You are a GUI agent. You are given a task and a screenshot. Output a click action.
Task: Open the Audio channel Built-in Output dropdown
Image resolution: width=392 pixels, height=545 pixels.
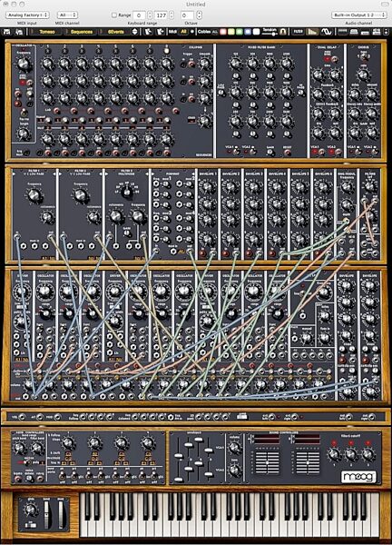[x=359, y=15]
